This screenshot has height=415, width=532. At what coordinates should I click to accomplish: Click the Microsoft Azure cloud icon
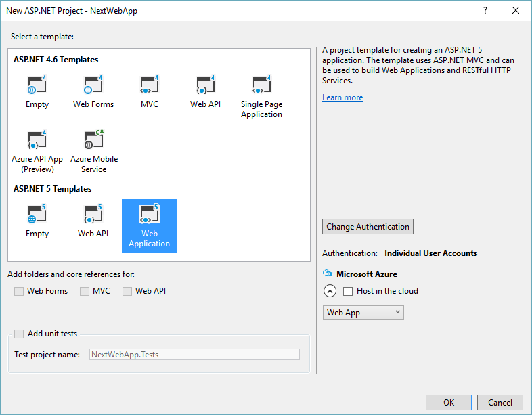328,274
